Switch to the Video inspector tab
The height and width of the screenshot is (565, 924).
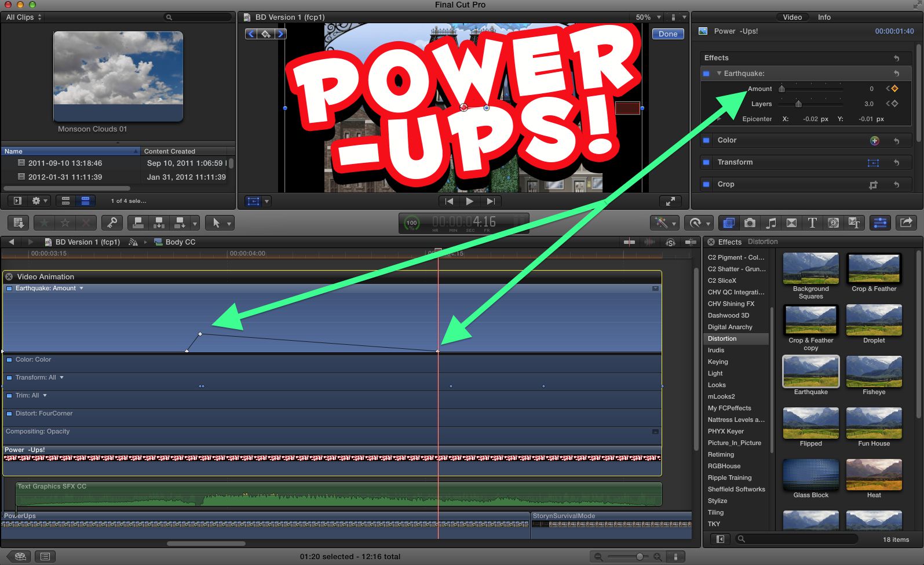(x=792, y=17)
